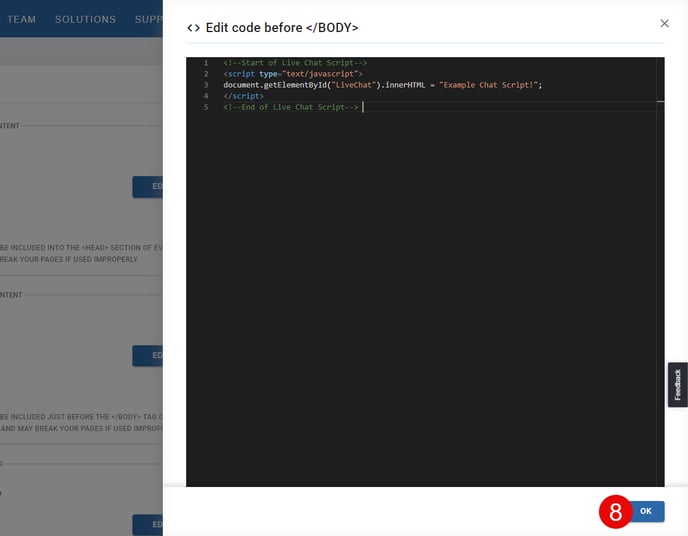
Task: Click the End of Live Chat Script comment
Action: [290, 107]
